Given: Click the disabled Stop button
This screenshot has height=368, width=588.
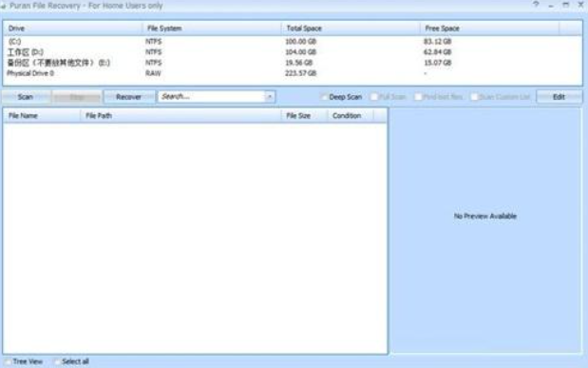Looking at the screenshot, I should click(77, 97).
